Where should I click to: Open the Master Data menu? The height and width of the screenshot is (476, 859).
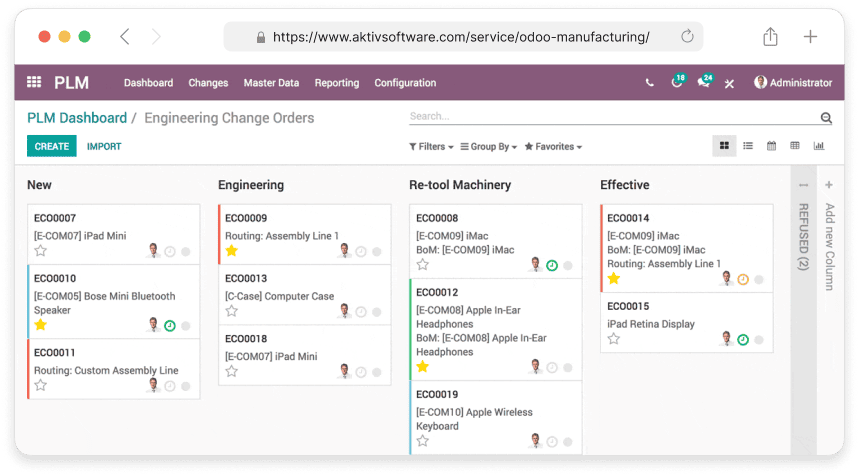coord(271,83)
